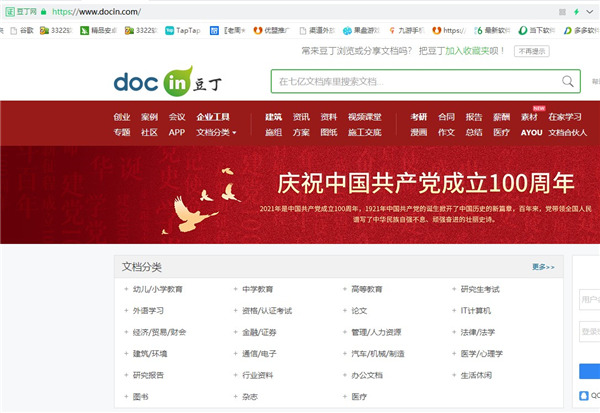Screen dimensions: 600x413
Task: Open the 渠道外部 bookmark
Action: (317, 30)
